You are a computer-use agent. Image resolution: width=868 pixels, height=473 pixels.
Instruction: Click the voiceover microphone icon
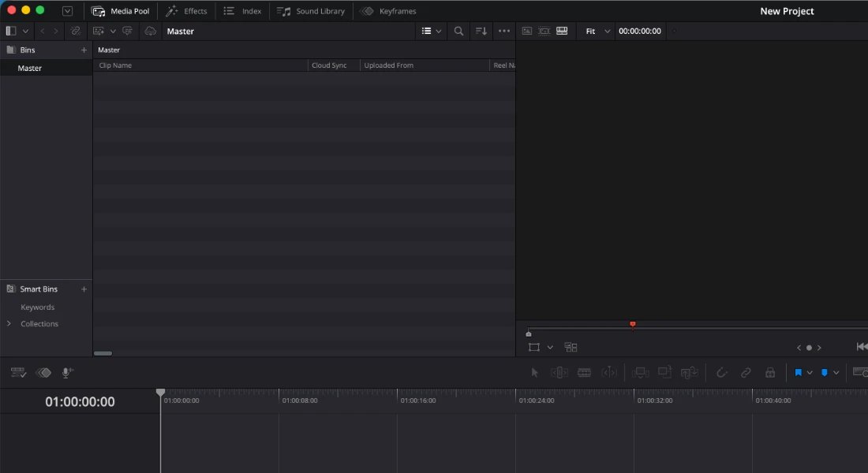tap(68, 373)
